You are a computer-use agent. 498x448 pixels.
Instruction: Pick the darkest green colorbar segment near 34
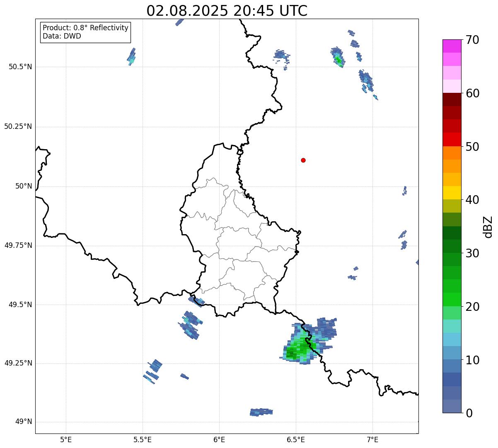tap(452, 233)
